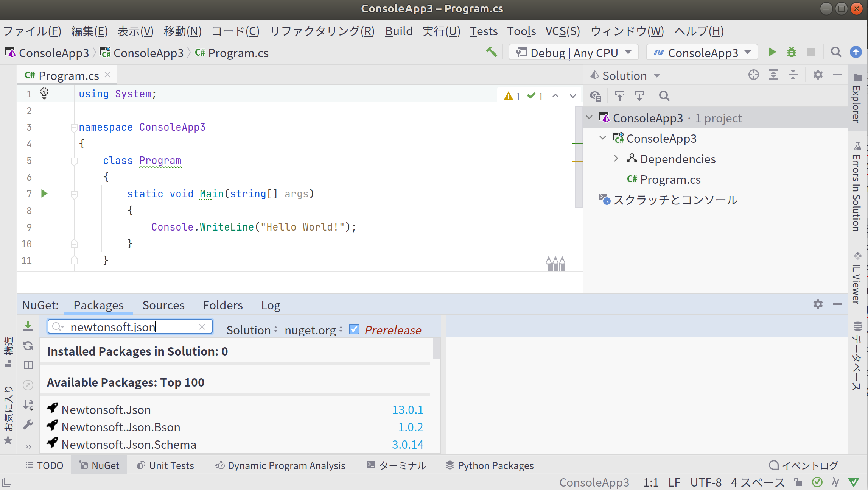The height and width of the screenshot is (490, 868).
Task: Open the ファイル(F) menu
Action: [x=32, y=31]
